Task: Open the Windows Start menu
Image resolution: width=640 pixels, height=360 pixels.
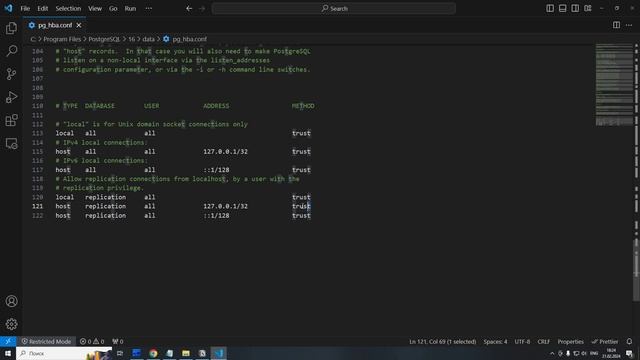Action: (8, 353)
